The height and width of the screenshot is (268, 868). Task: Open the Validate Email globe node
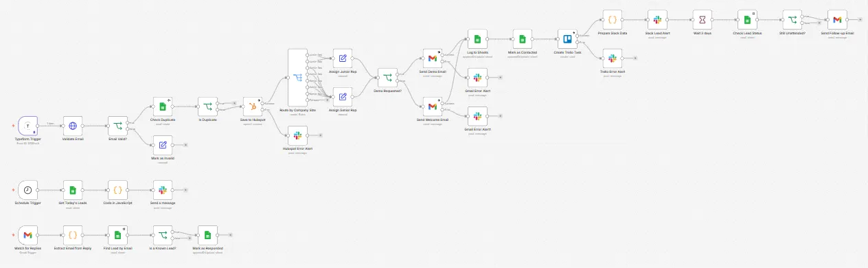tap(73, 126)
